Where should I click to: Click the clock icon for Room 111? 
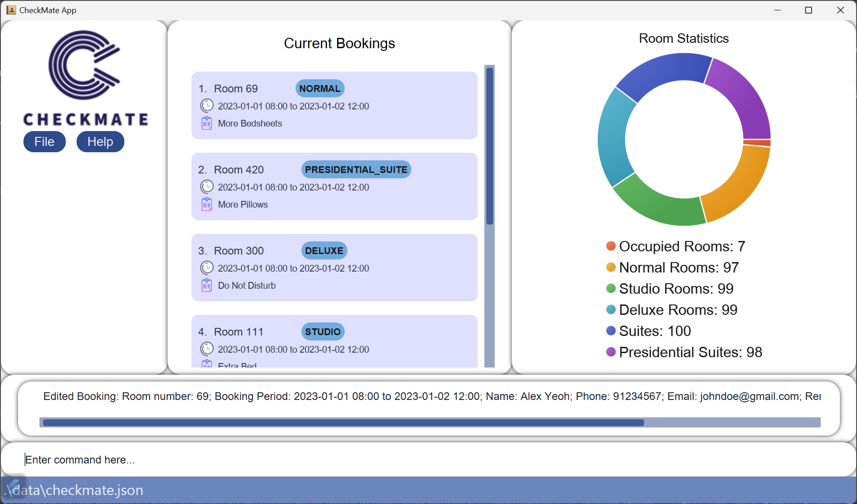(207, 349)
